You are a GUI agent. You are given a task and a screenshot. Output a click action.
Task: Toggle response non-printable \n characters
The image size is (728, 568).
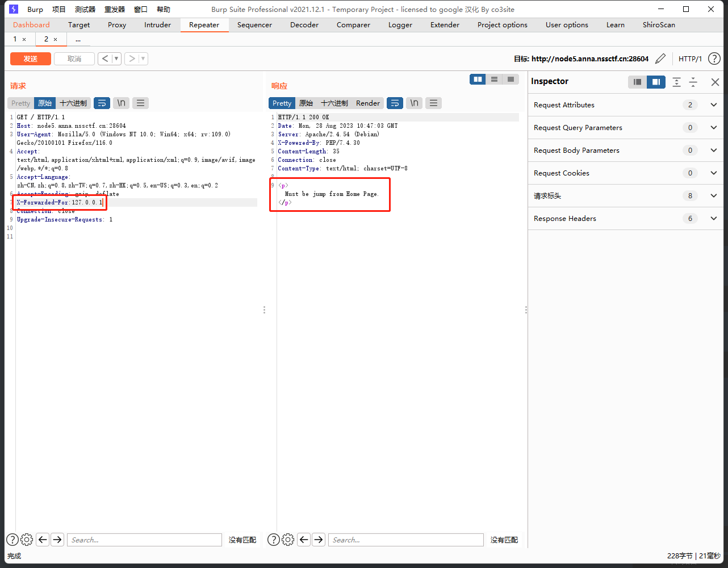coord(414,103)
